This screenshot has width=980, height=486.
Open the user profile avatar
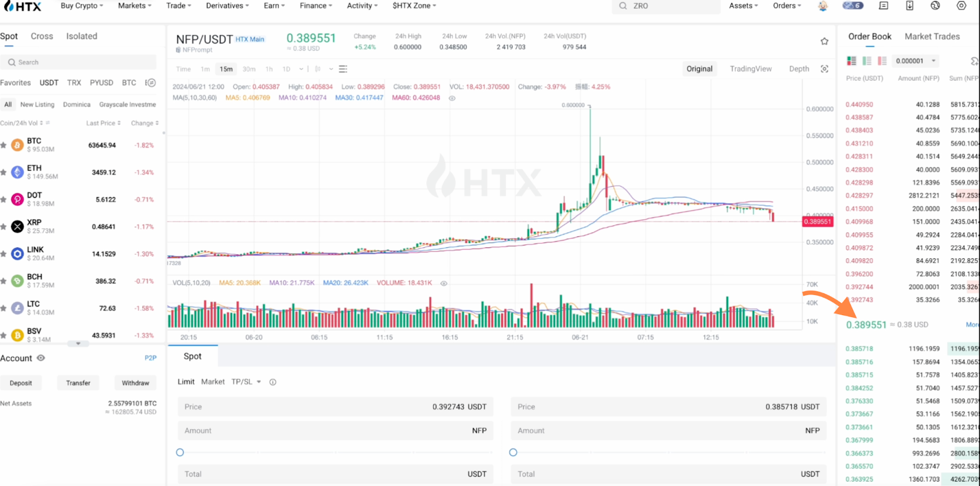tap(823, 6)
